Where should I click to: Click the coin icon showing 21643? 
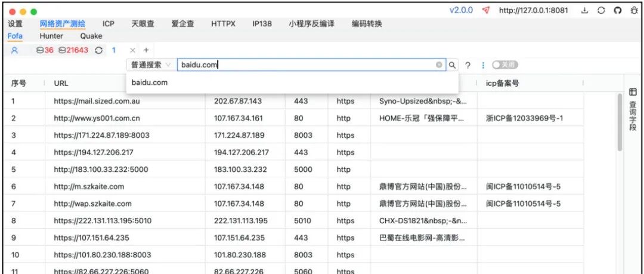click(62, 50)
